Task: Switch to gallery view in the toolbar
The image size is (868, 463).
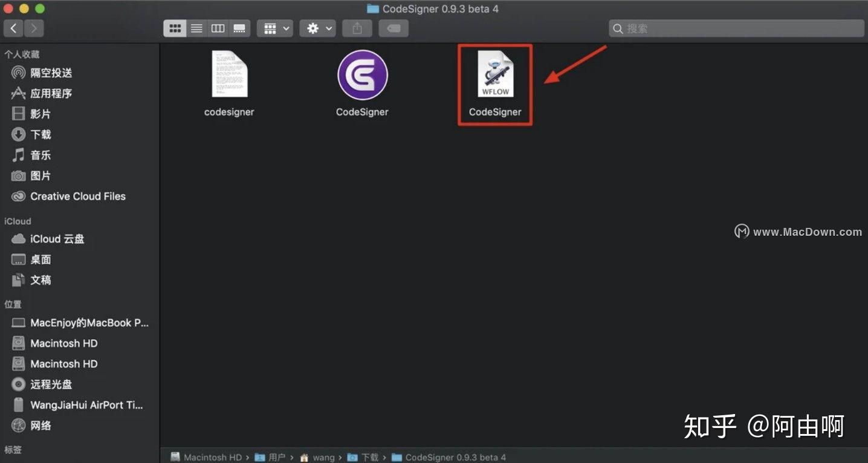Action: coord(239,28)
